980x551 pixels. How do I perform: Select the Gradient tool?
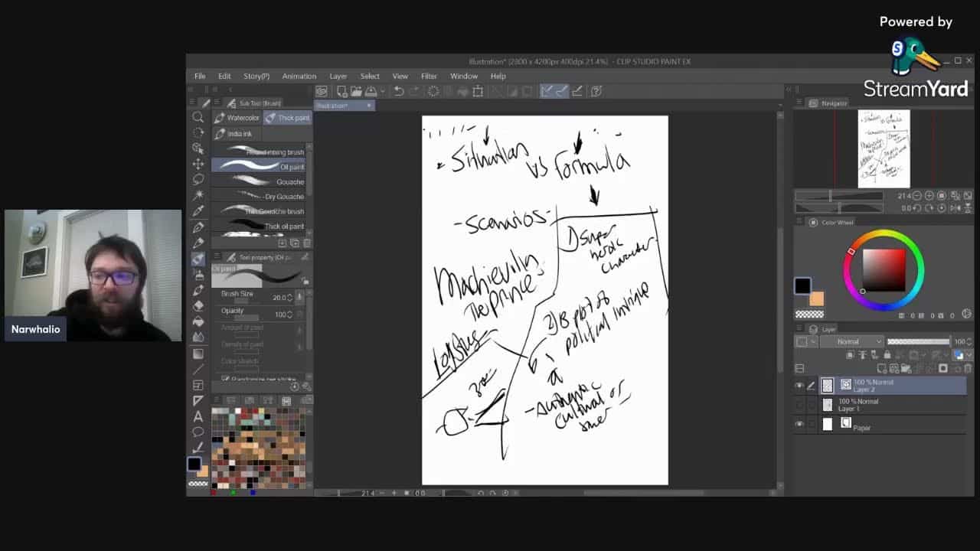(x=198, y=354)
